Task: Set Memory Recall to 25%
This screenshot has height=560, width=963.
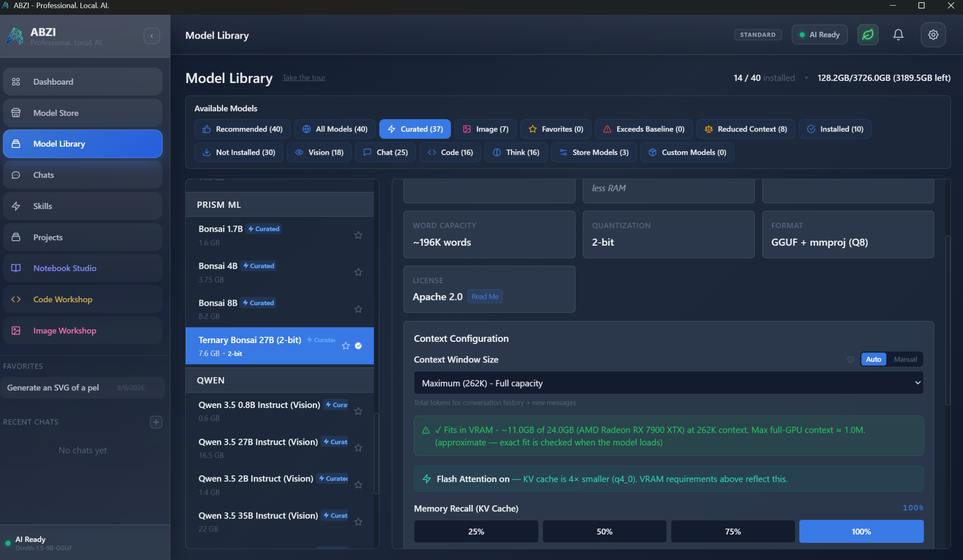Action: tap(476, 531)
